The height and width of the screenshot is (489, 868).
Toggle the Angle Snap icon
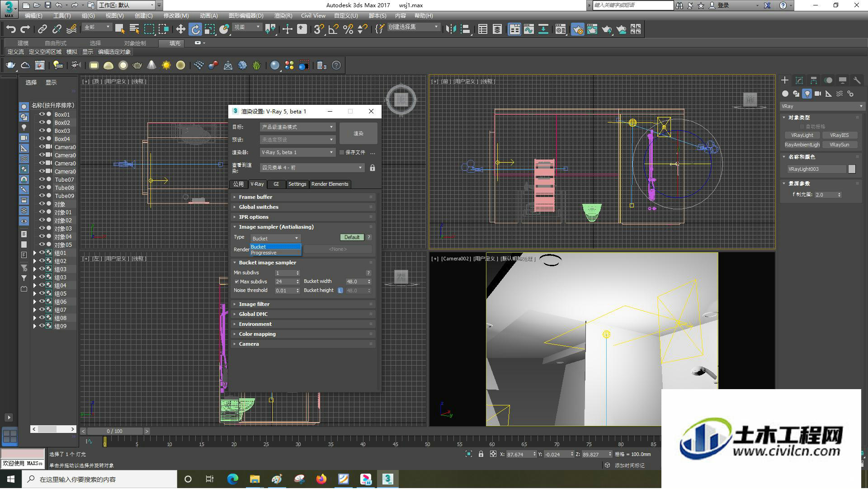pyautogui.click(x=334, y=29)
